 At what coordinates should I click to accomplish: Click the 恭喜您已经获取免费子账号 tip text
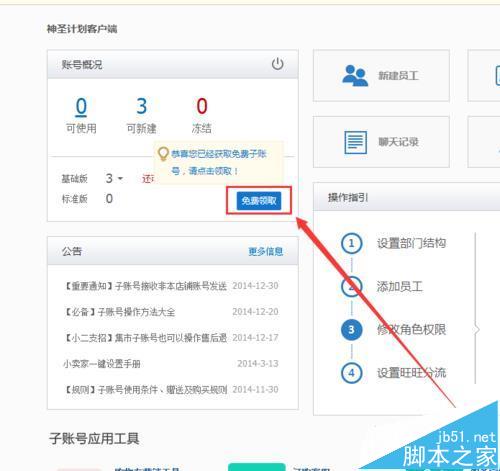[219, 162]
